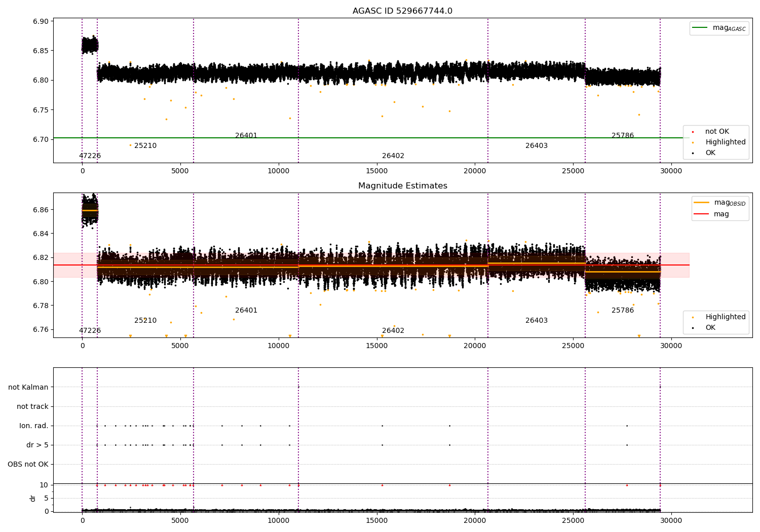The width and height of the screenshot is (760, 532).
Task: Click OBSID label 26401 in top plot
Action: (246, 136)
